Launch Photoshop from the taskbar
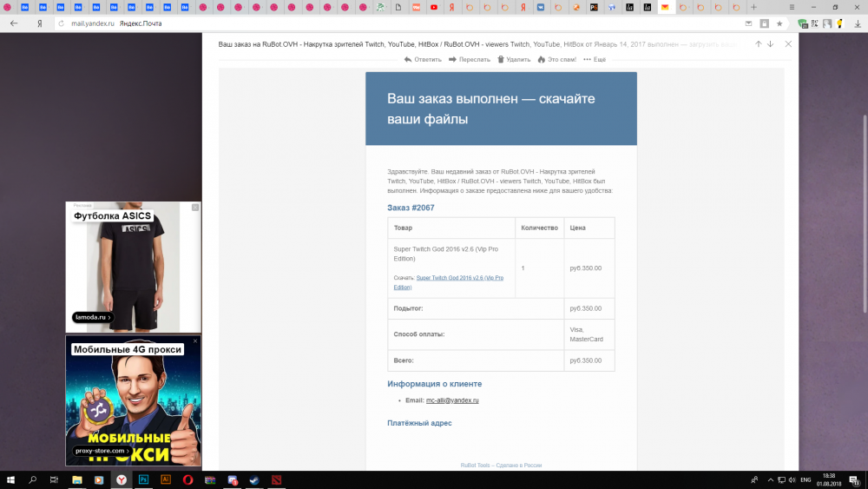This screenshot has width=868, height=489. point(143,479)
